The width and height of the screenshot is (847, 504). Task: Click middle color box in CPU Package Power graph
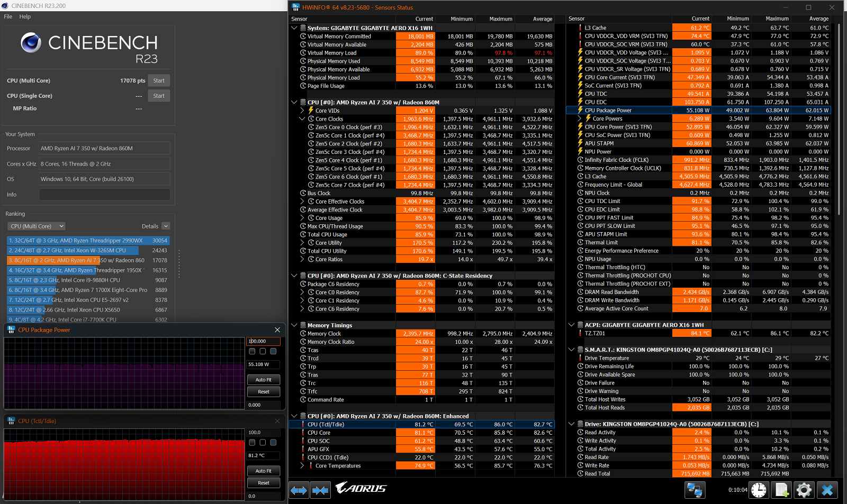[x=263, y=351]
